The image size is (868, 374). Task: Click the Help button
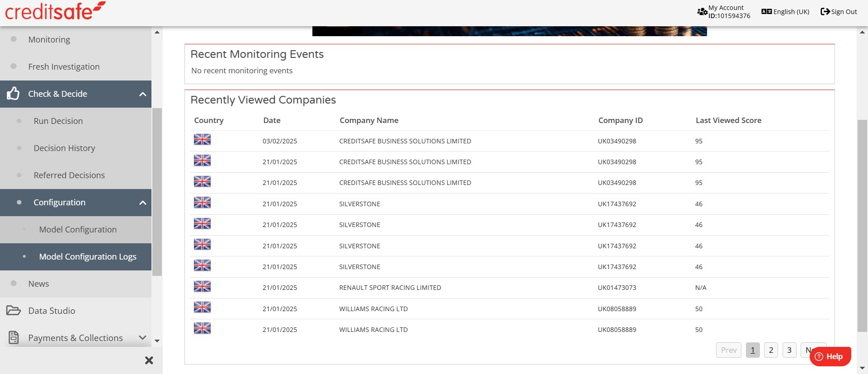(830, 356)
